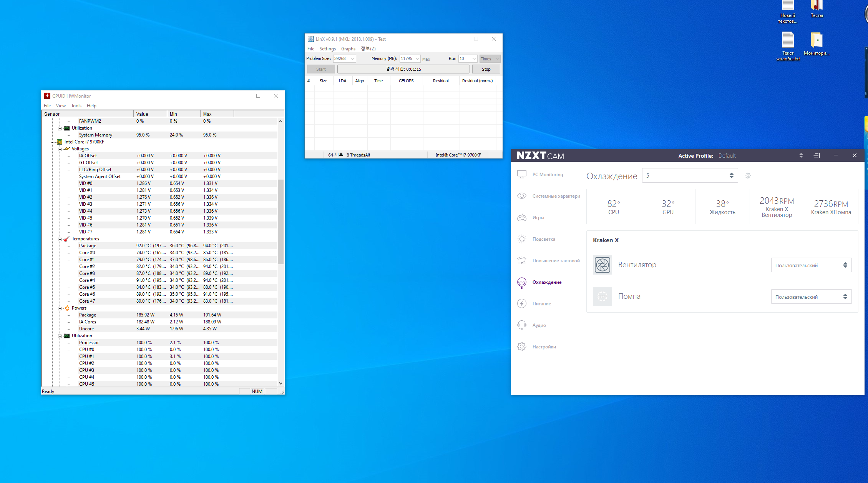This screenshot has height=483, width=868.
Task: Click the eye icon for Системные характеристики
Action: pos(521,196)
